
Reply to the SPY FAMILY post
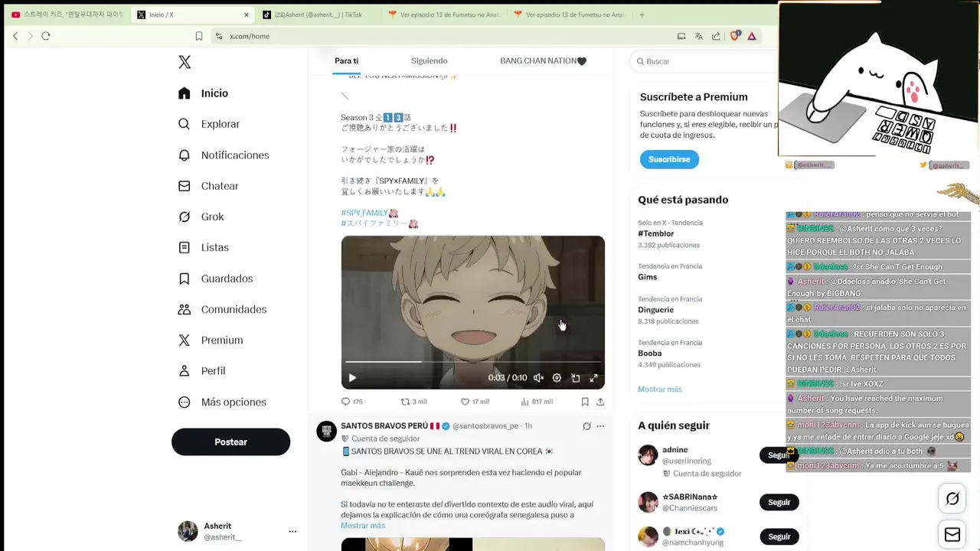(x=351, y=402)
